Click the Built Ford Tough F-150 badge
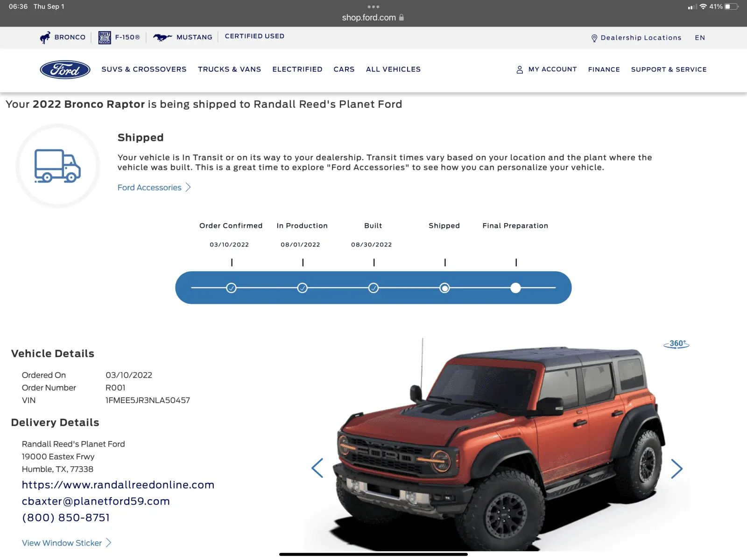 tap(105, 37)
